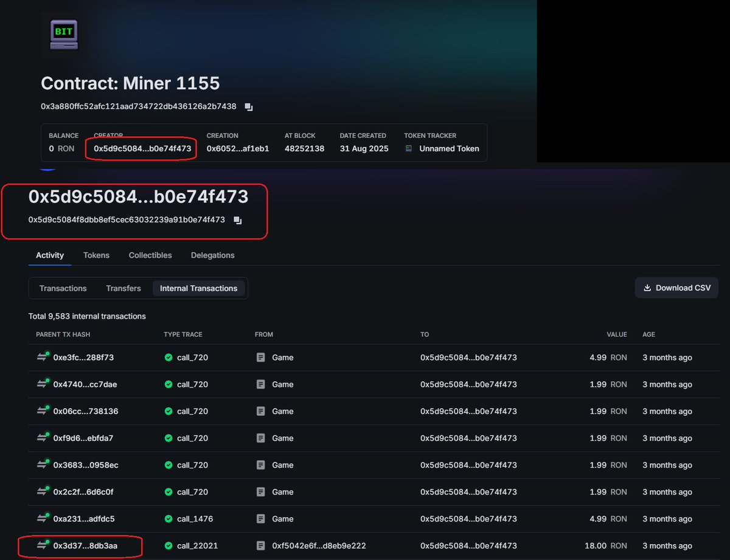
Task: Open parent tx 0x3683...0958ec
Action: (x=86, y=465)
